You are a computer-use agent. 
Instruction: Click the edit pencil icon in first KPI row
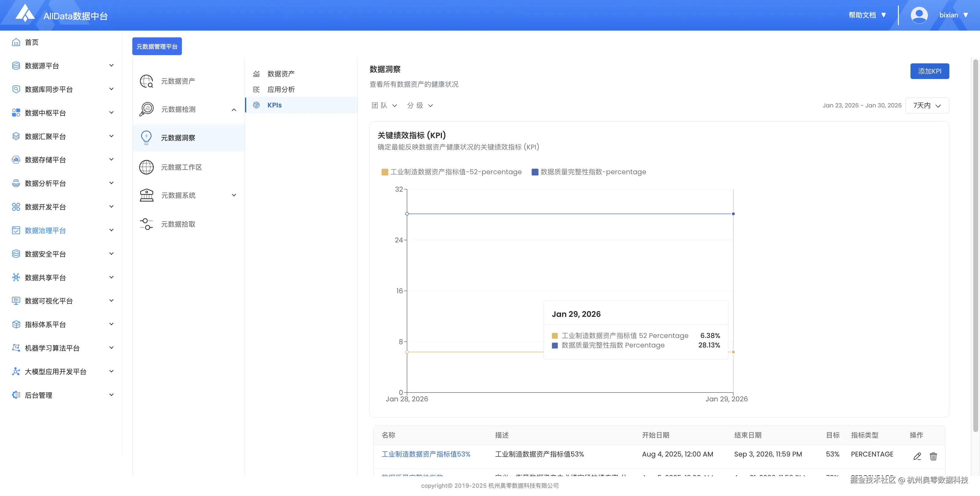tap(917, 456)
